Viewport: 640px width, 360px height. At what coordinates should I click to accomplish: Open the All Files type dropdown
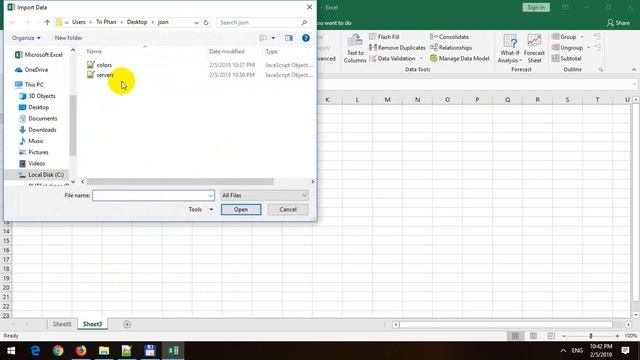(x=264, y=196)
